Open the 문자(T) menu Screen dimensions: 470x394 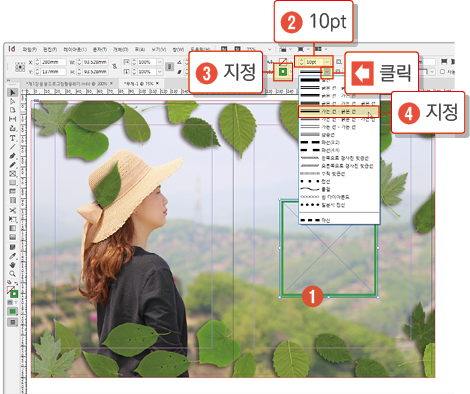click(x=100, y=49)
